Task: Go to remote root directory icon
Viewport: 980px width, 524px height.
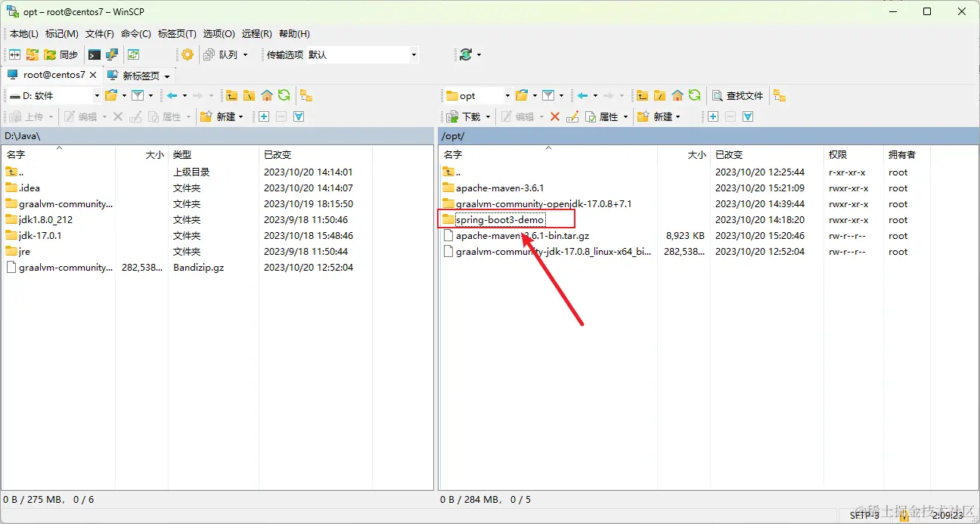Action: (x=659, y=95)
